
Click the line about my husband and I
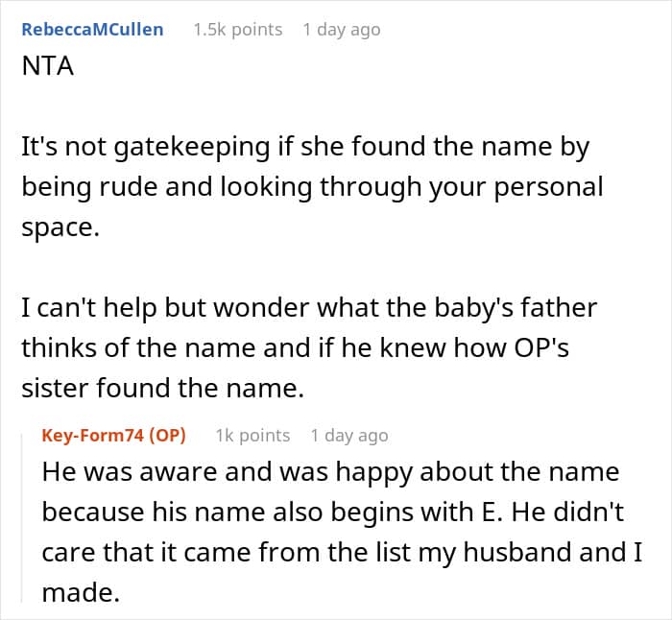343,552
